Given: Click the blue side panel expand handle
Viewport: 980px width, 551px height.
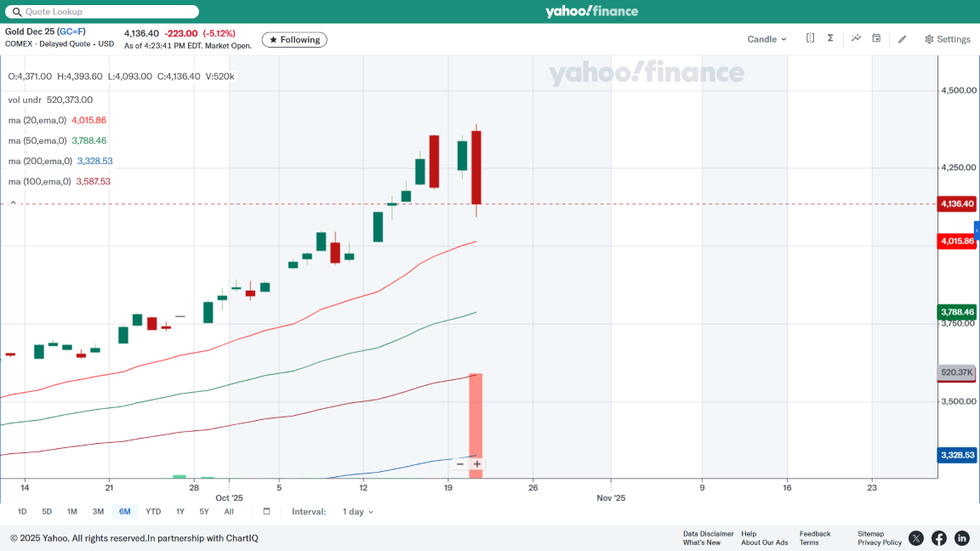Looking at the screenshot, I should click(977, 230).
